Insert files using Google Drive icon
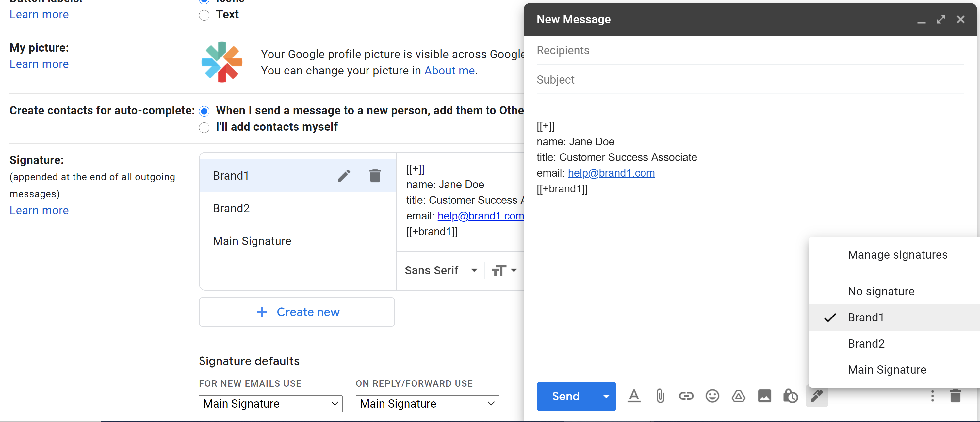The width and height of the screenshot is (980, 422). (x=738, y=396)
